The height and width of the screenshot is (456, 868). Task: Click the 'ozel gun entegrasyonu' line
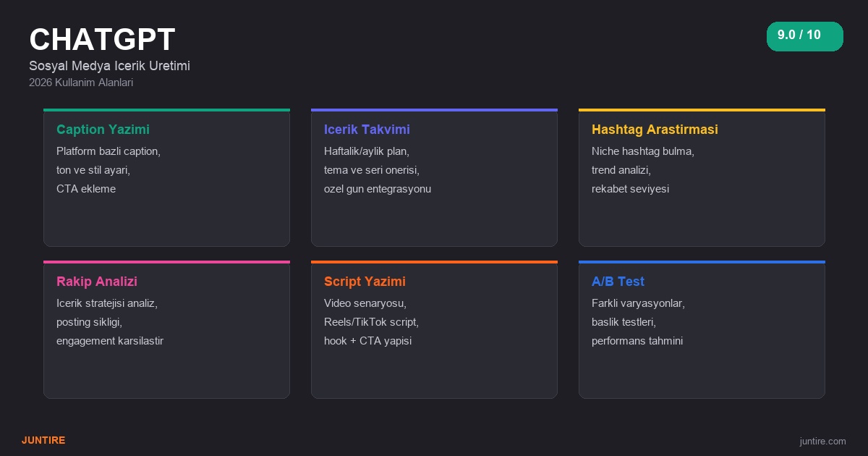pos(378,189)
